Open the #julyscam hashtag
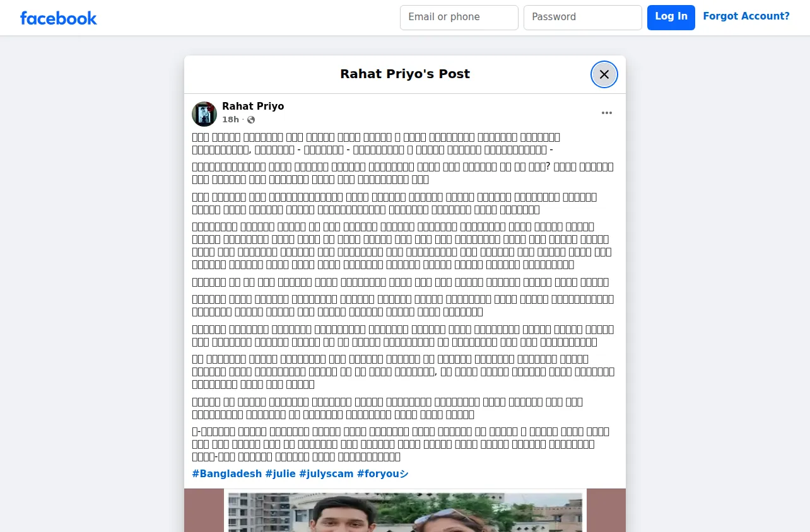Image resolution: width=810 pixels, height=532 pixels. click(x=326, y=474)
